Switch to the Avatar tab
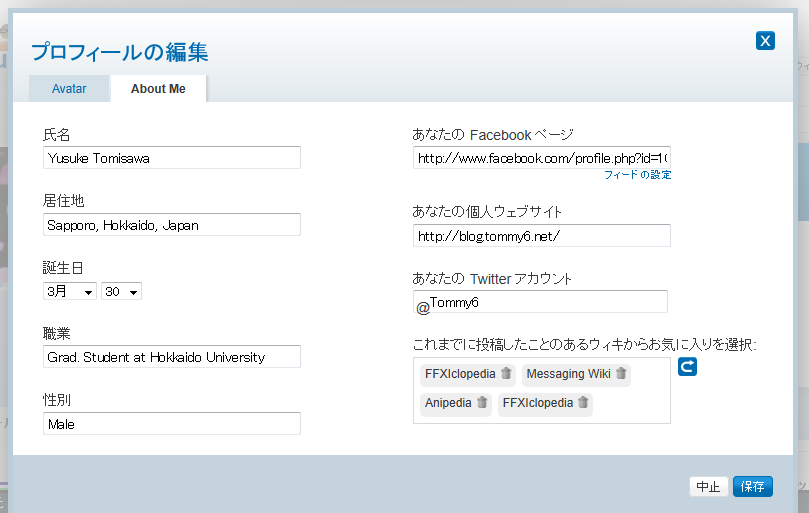809x513 pixels. pos(69,89)
